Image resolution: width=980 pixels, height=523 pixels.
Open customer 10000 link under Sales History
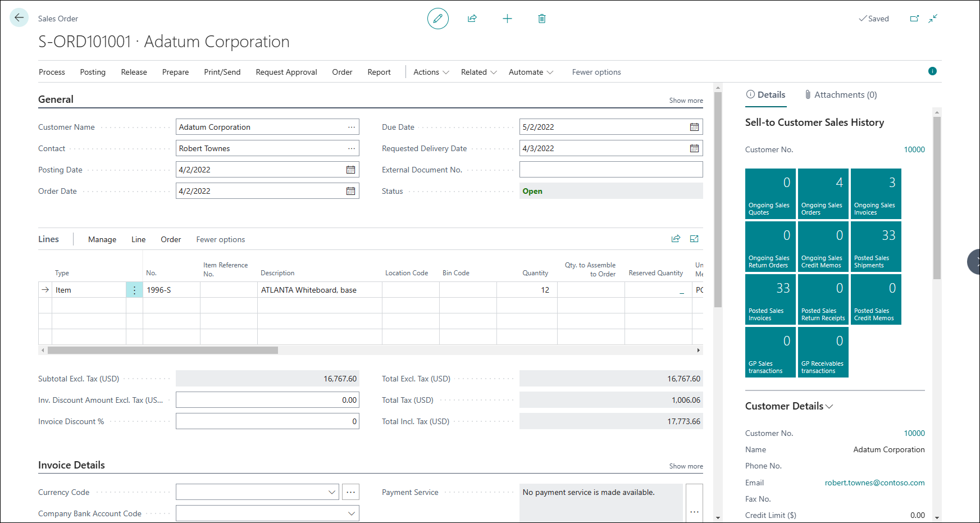(914, 149)
